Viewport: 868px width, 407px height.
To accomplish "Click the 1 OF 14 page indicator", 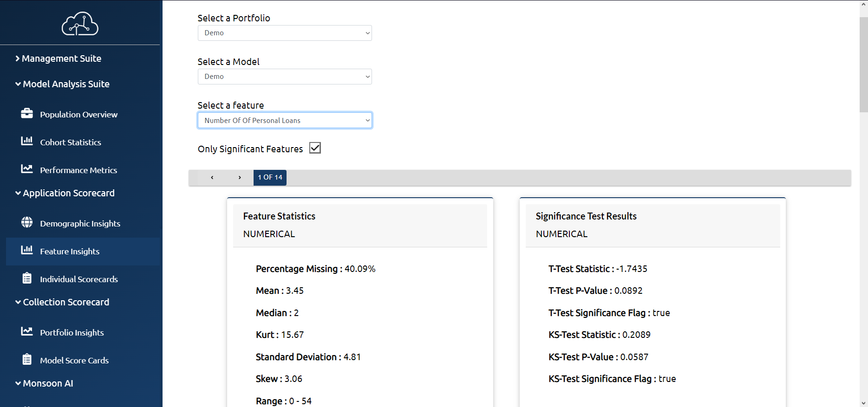I will click(270, 177).
